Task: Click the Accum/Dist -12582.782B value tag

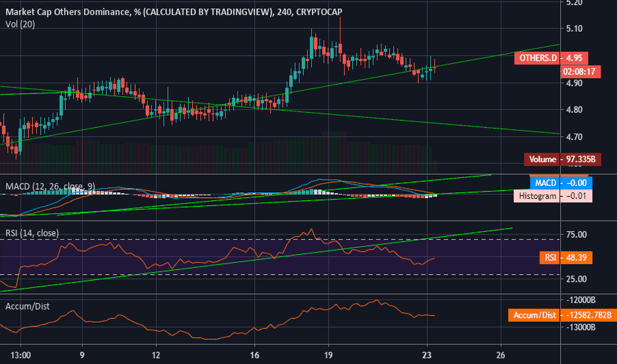Action: [x=562, y=315]
